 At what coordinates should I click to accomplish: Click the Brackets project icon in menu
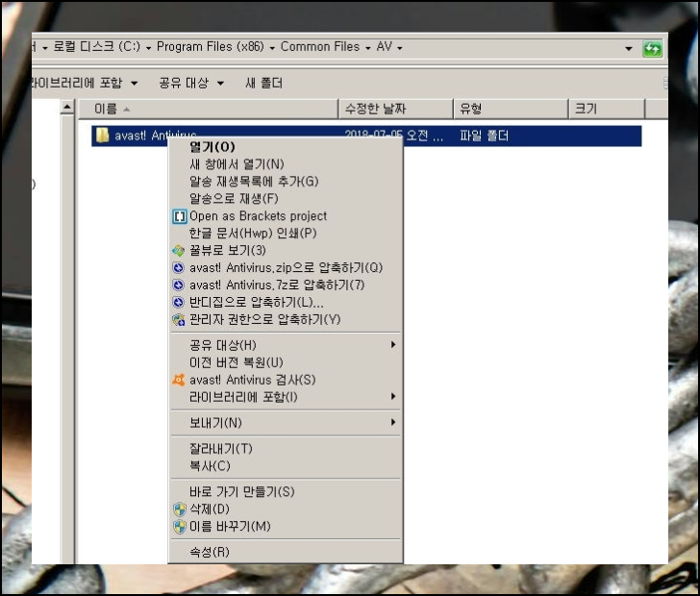tap(179, 216)
